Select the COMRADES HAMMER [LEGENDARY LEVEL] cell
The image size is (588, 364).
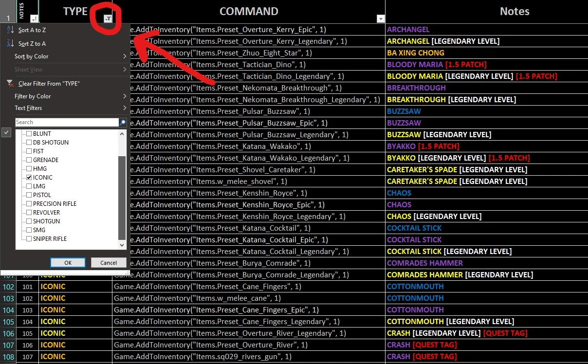coord(486,275)
